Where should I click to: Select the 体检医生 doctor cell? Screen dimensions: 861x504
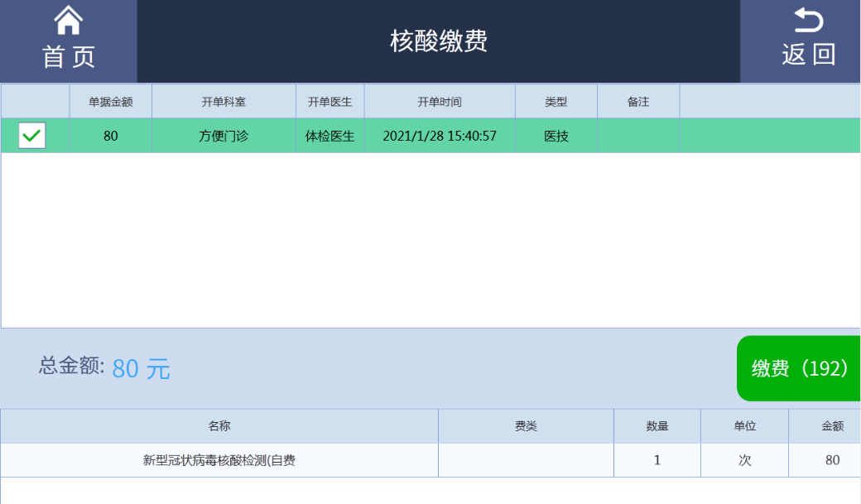click(x=330, y=136)
